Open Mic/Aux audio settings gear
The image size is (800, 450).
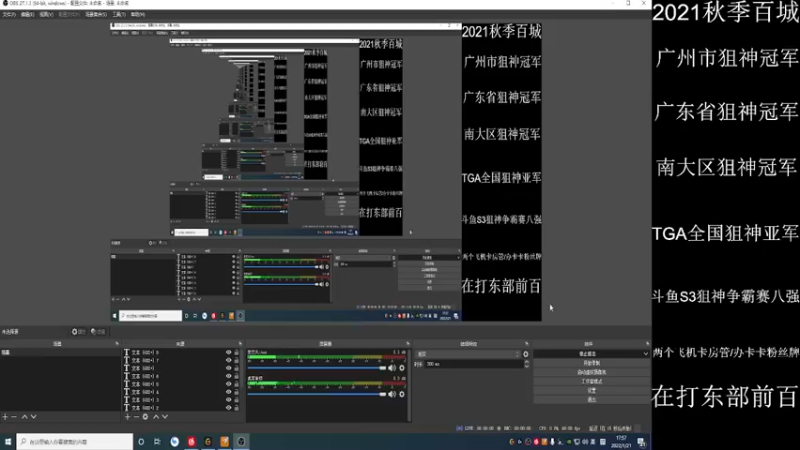[402, 367]
